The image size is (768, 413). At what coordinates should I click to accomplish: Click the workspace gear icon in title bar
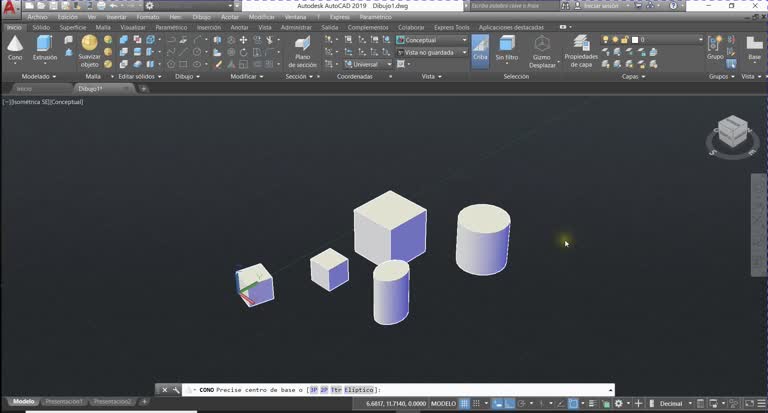(x=150, y=6)
